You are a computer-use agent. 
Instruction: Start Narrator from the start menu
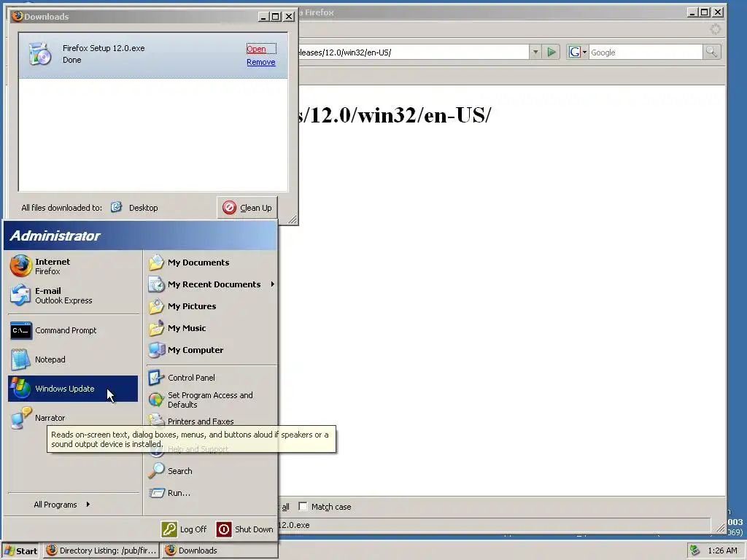coord(73,418)
